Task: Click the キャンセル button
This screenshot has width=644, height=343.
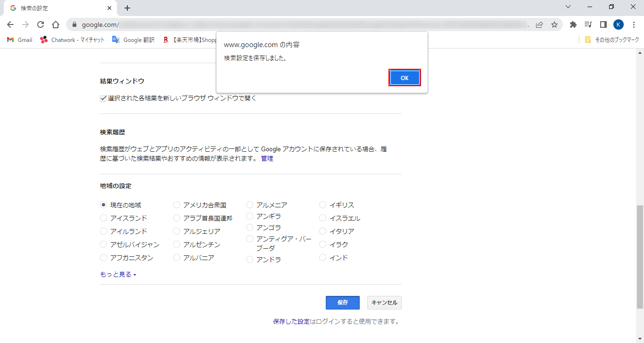Action: (384, 302)
